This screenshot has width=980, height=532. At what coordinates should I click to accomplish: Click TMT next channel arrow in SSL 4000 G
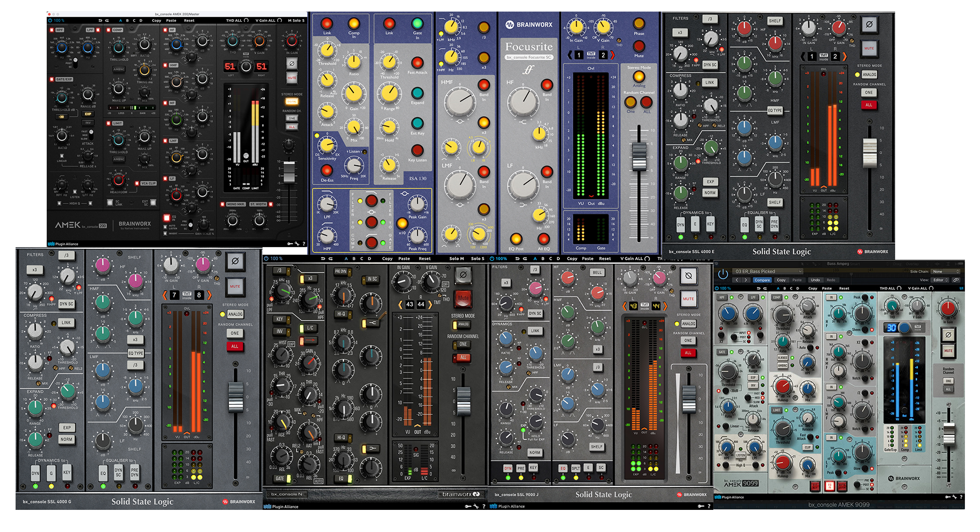pos(209,295)
